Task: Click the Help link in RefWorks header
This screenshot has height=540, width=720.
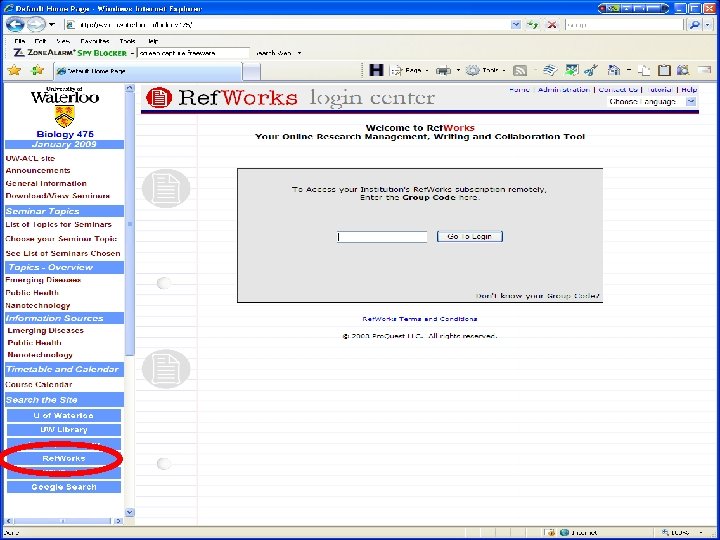Action: (689, 90)
